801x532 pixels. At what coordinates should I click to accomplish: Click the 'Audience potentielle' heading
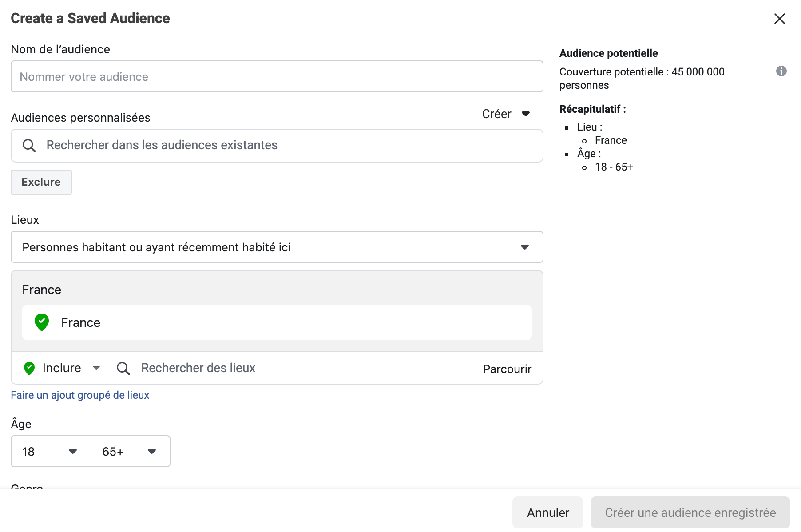click(609, 53)
